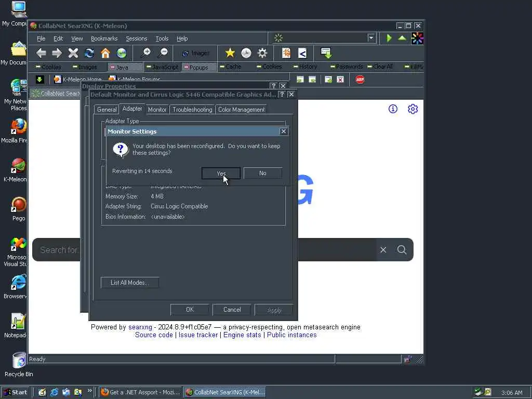Image resolution: width=532 pixels, height=399 pixels.
Task: Open the File menu
Action: click(x=41, y=38)
